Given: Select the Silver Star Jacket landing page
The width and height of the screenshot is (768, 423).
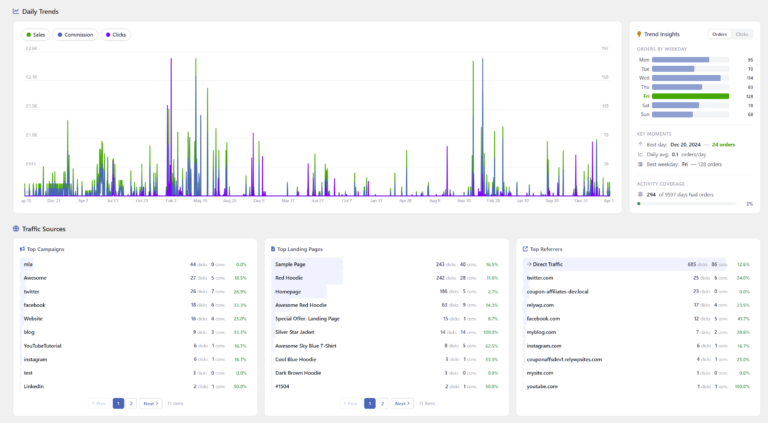Looking at the screenshot, I should click(x=387, y=332).
